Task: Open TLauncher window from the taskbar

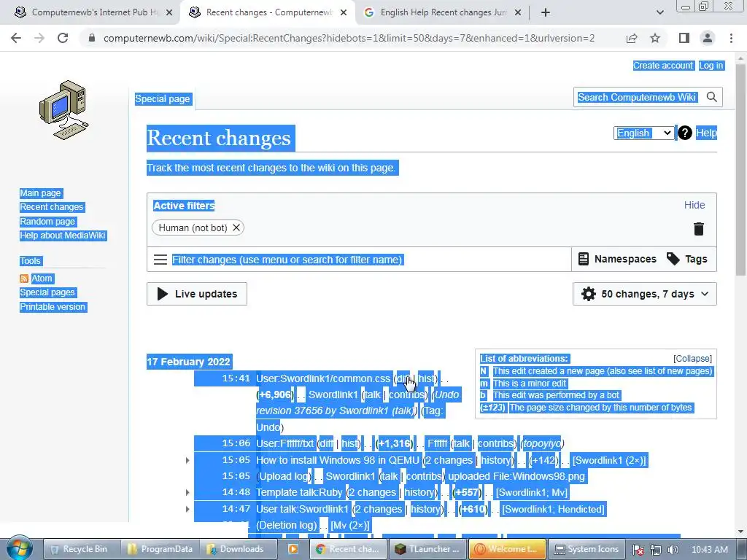Action: 427,549
